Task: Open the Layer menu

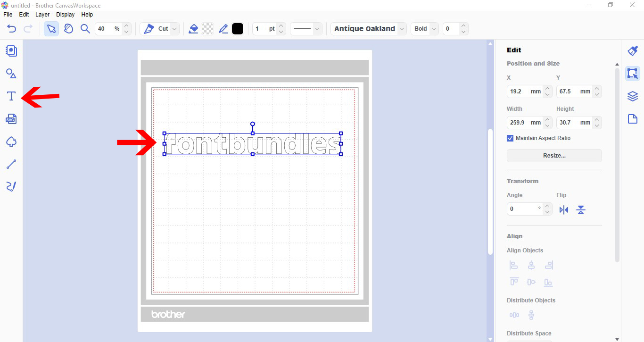Action: 42,15
